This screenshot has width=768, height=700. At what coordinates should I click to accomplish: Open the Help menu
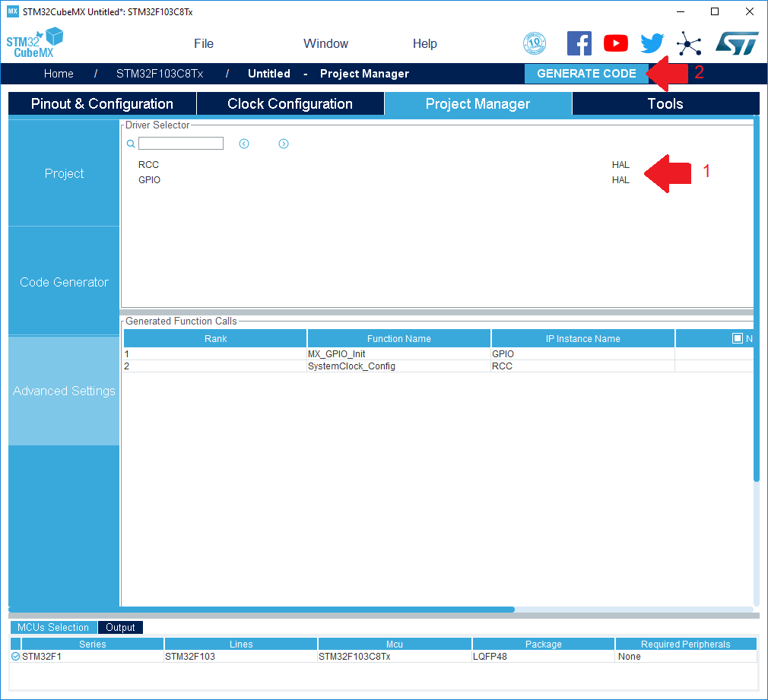point(424,43)
